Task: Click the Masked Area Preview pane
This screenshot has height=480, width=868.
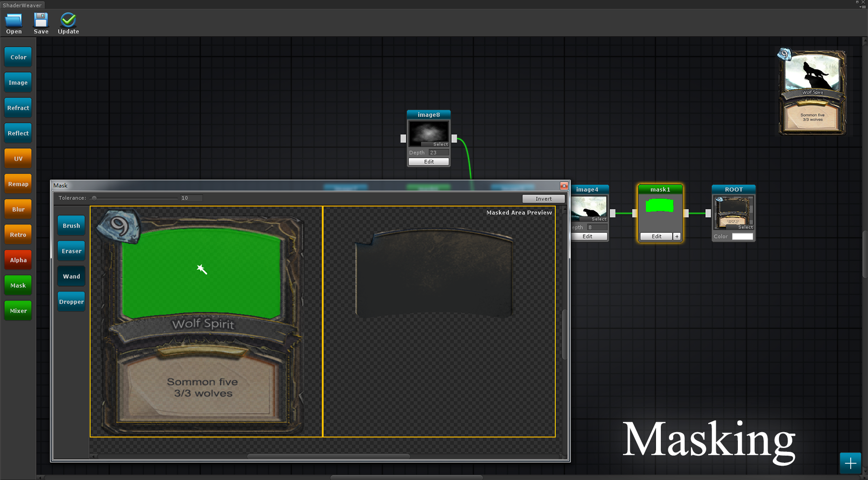Action: tap(439, 321)
